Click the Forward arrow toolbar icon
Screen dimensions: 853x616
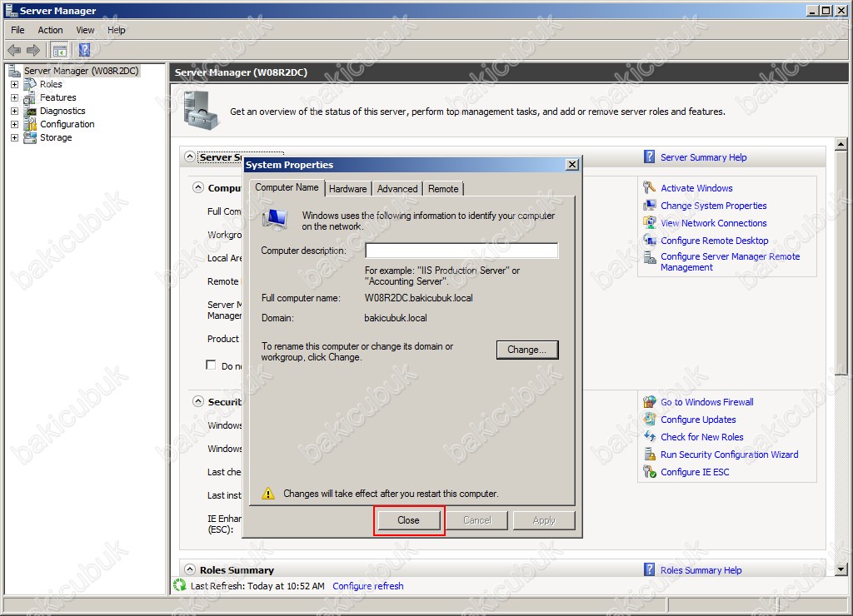(x=33, y=51)
